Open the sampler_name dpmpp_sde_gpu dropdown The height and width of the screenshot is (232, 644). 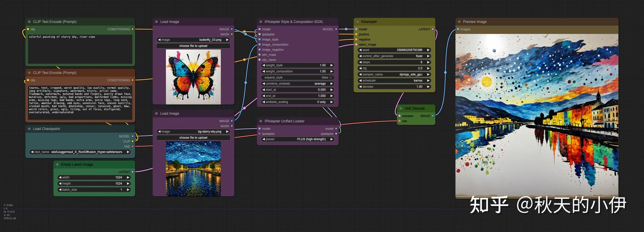click(x=394, y=74)
